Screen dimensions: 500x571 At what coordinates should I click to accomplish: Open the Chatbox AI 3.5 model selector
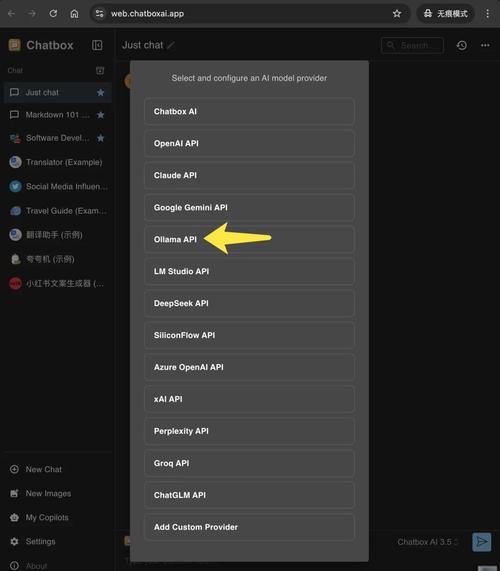click(x=428, y=542)
